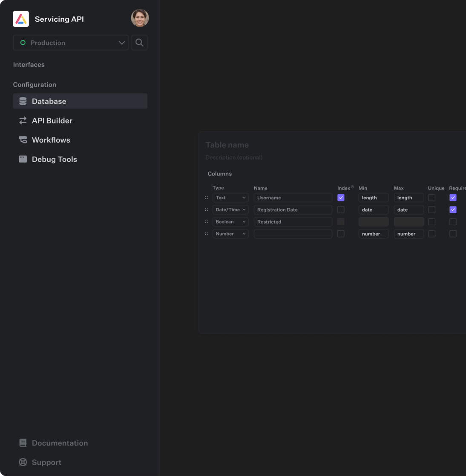Image resolution: width=466 pixels, height=476 pixels.
Task: Click the Debug Tools icon
Action: pyautogui.click(x=23, y=159)
